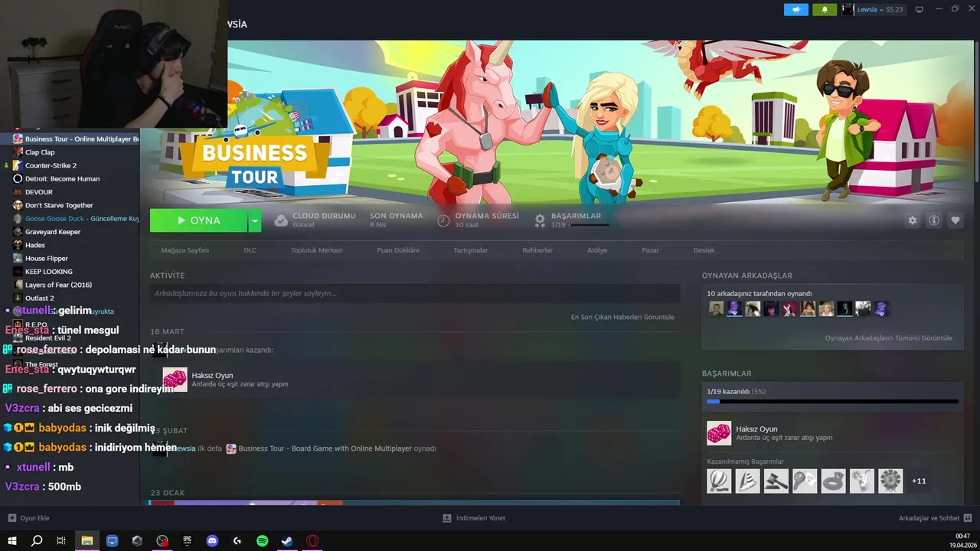Viewport: 980px width, 551px height.
Task: Open the dropdown arrow beside OYNA
Action: 255,220
